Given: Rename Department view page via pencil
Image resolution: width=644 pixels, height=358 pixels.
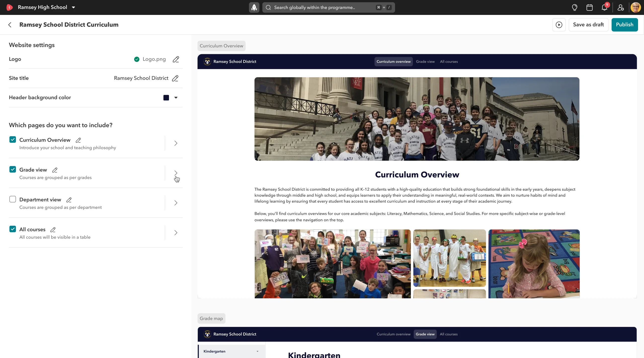Looking at the screenshot, I should (69, 200).
